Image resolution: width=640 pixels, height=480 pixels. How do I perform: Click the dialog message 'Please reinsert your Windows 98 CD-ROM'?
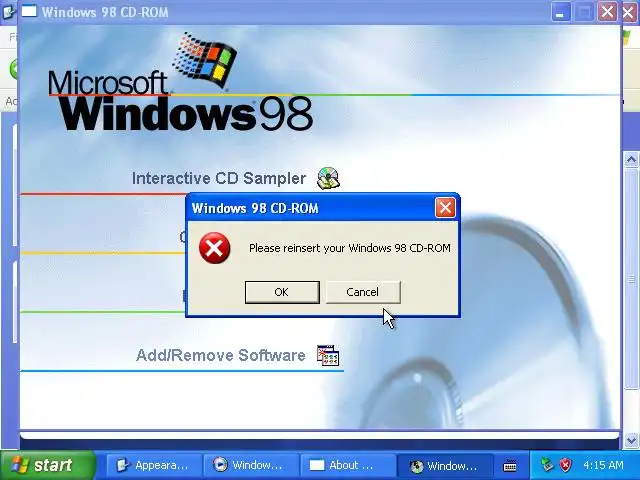350,248
